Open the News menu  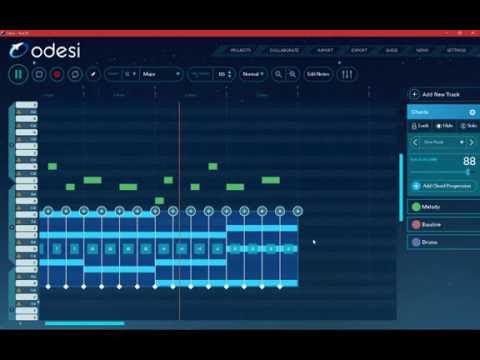click(x=422, y=50)
